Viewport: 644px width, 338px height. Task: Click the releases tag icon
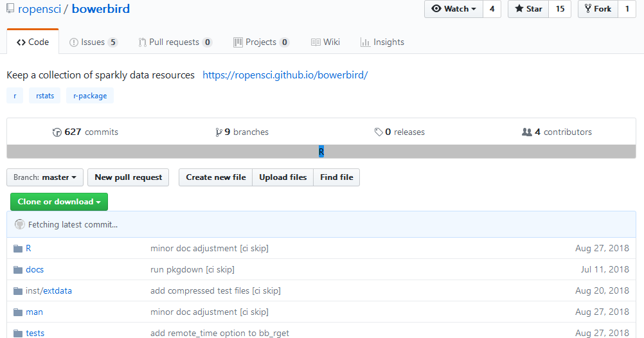click(x=379, y=132)
